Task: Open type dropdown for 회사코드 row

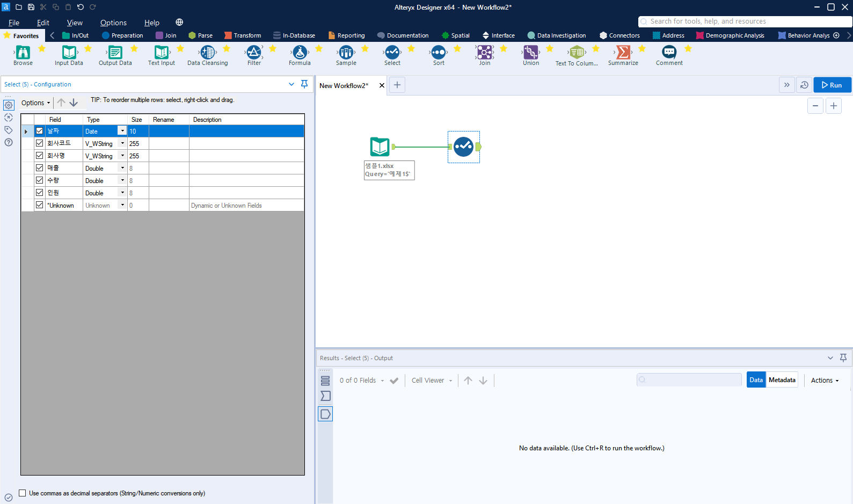Action: pyautogui.click(x=122, y=143)
